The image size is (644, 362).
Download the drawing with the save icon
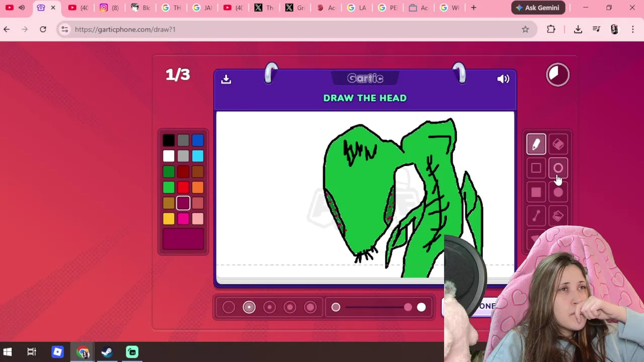(226, 79)
